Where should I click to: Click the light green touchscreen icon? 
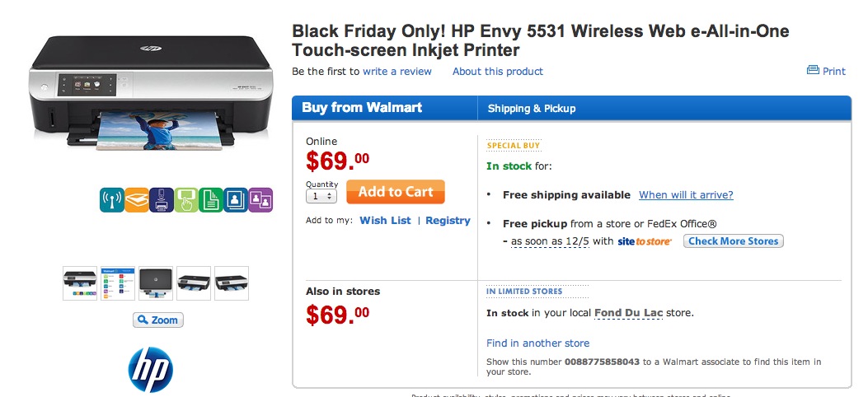(185, 199)
